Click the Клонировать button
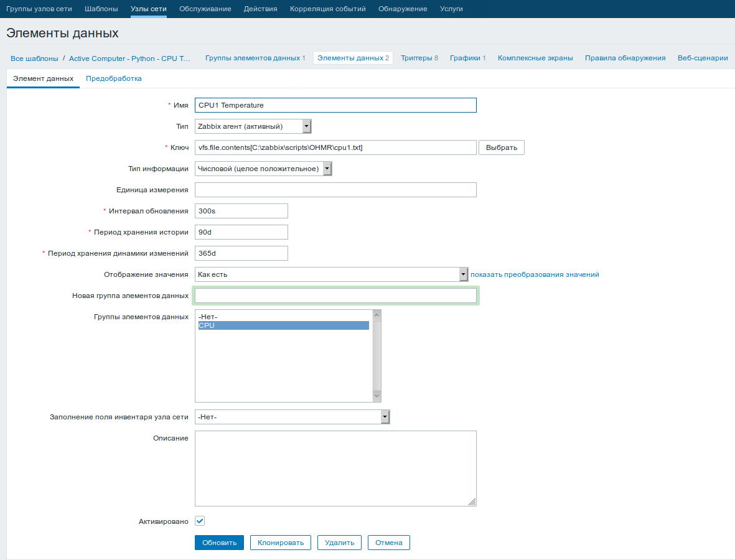 coord(281,543)
